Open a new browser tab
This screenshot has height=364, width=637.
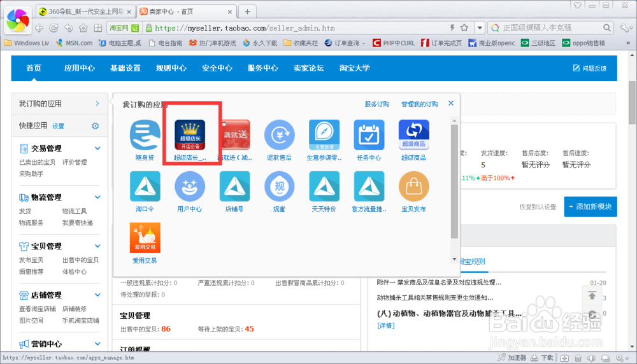tap(247, 11)
